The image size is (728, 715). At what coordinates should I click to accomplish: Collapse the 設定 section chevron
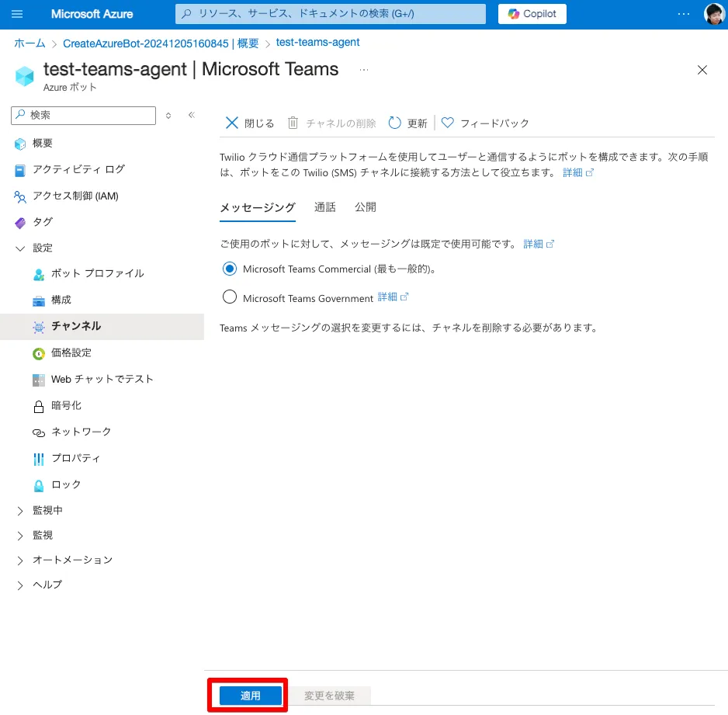click(20, 248)
